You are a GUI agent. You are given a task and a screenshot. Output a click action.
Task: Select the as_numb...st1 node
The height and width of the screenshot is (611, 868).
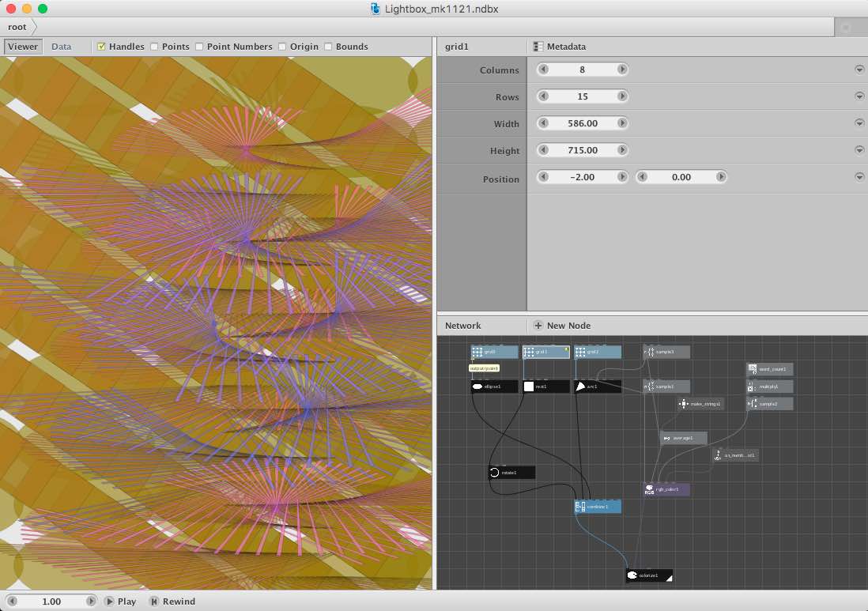735,455
